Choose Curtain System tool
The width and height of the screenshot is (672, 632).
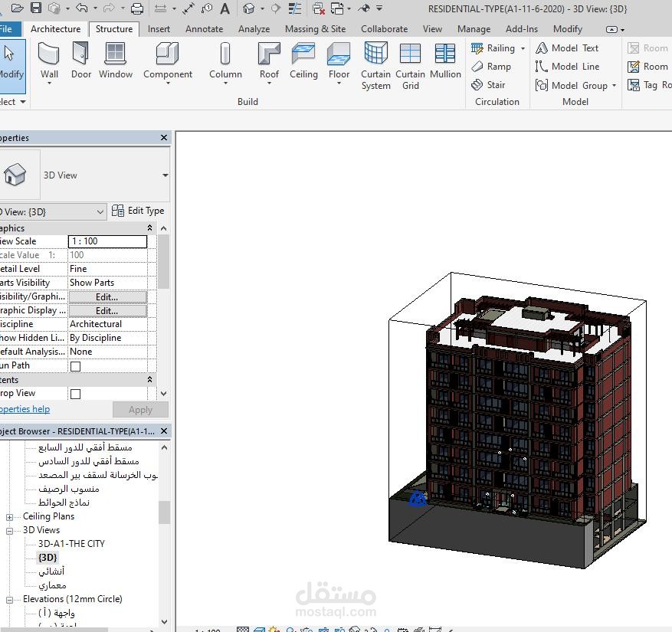pyautogui.click(x=376, y=66)
